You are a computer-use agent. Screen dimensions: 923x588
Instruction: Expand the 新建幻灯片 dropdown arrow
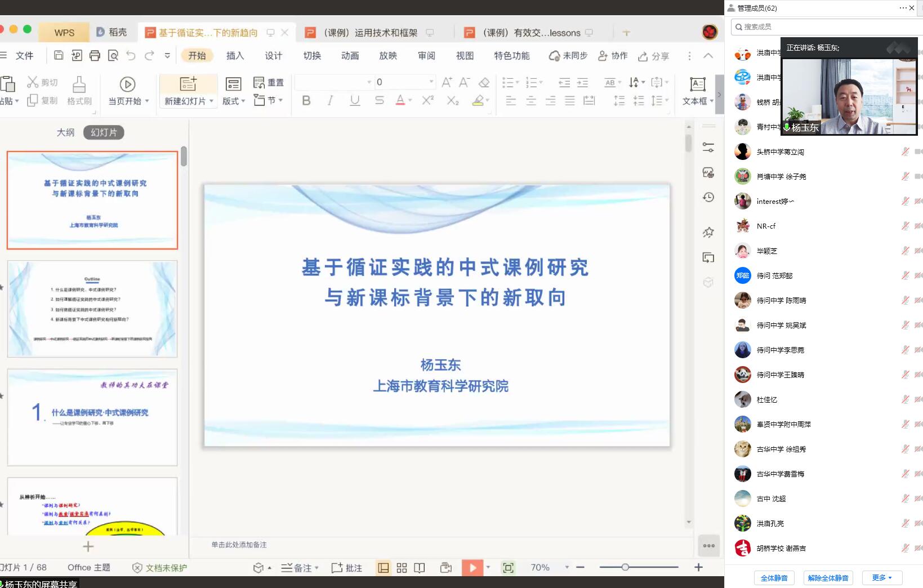click(212, 101)
